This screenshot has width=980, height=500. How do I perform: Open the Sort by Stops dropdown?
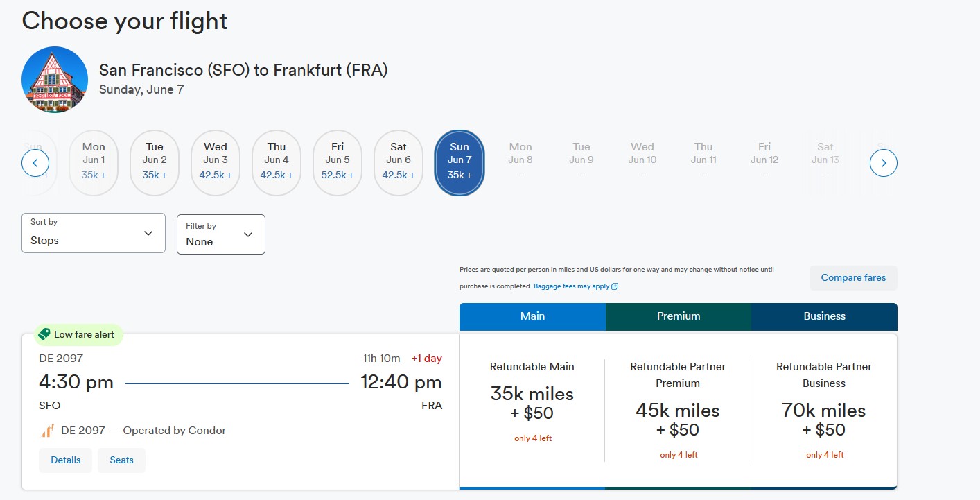pos(94,233)
